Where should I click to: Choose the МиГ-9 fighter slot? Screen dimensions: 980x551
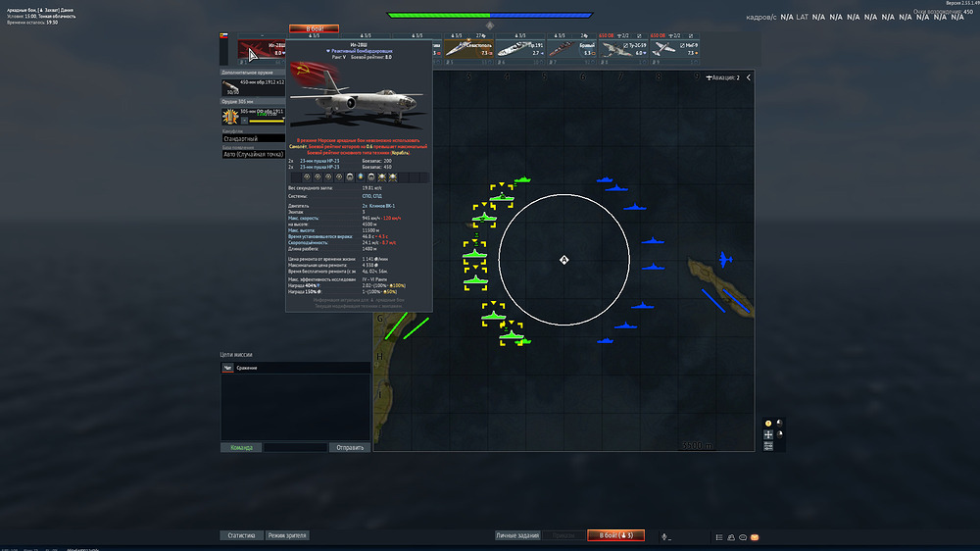(676, 49)
